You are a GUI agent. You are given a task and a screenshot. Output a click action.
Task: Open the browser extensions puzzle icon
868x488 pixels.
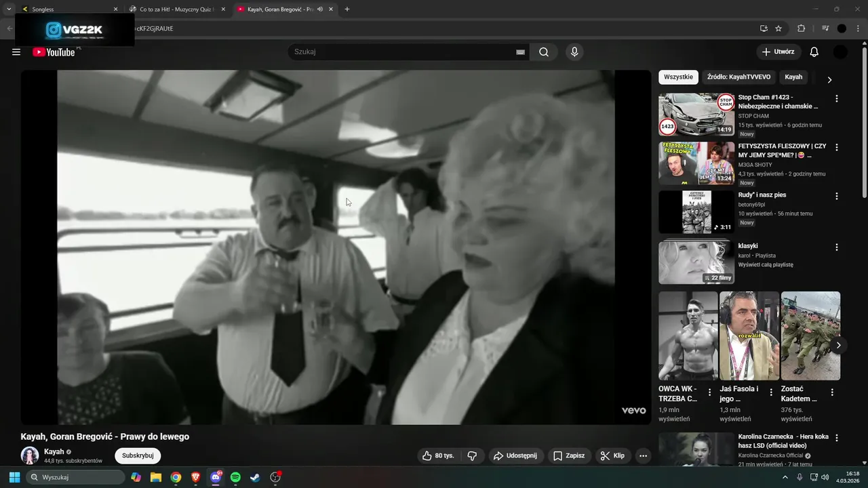point(802,28)
